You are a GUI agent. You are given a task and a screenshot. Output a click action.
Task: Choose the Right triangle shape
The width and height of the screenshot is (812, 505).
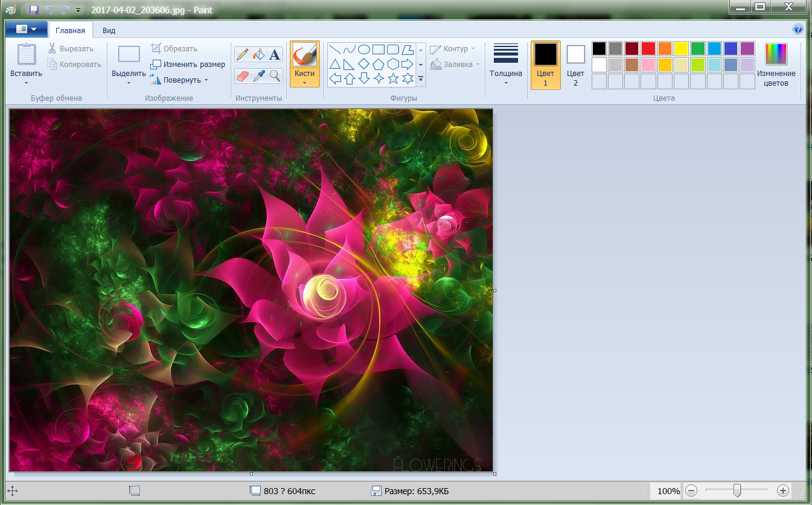click(x=349, y=64)
